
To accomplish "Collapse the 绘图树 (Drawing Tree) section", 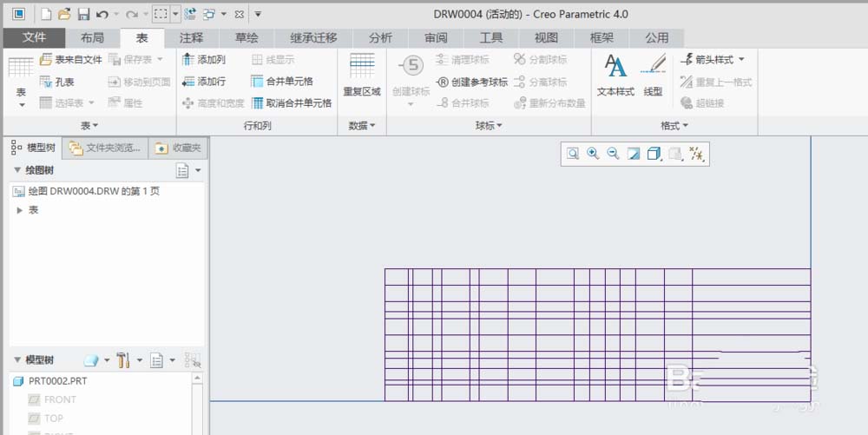I will [17, 170].
